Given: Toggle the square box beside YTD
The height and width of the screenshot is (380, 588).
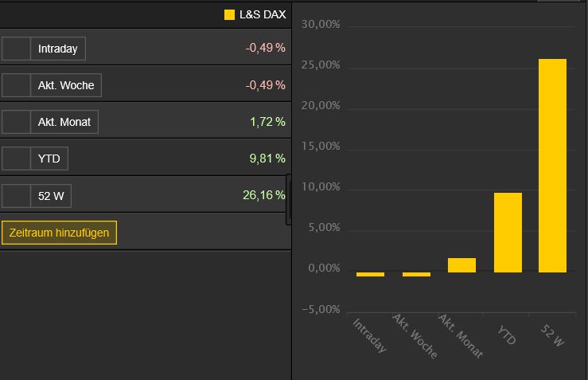Looking at the screenshot, I should click(x=16, y=159).
